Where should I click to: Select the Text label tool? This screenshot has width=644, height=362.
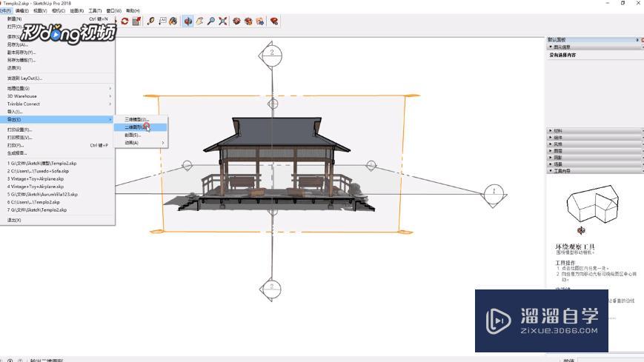point(162,21)
